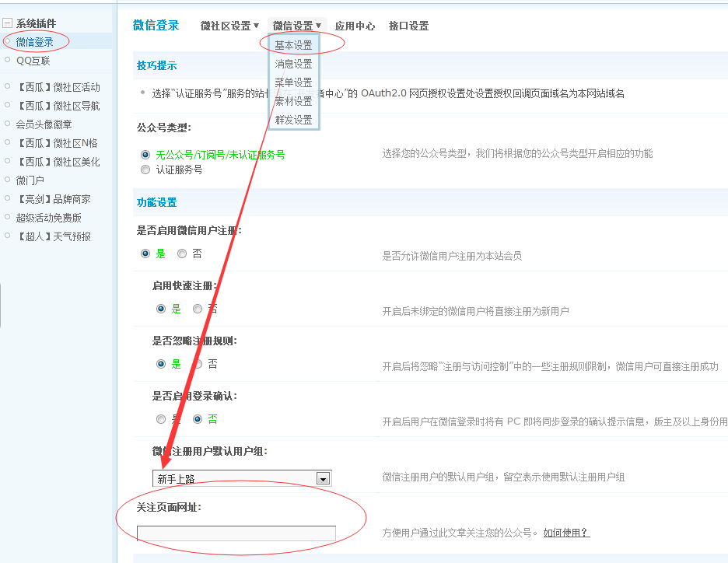The width and height of the screenshot is (728, 563).
Task: Expand the 微社区设置 dropdown menu
Action: 229,26
